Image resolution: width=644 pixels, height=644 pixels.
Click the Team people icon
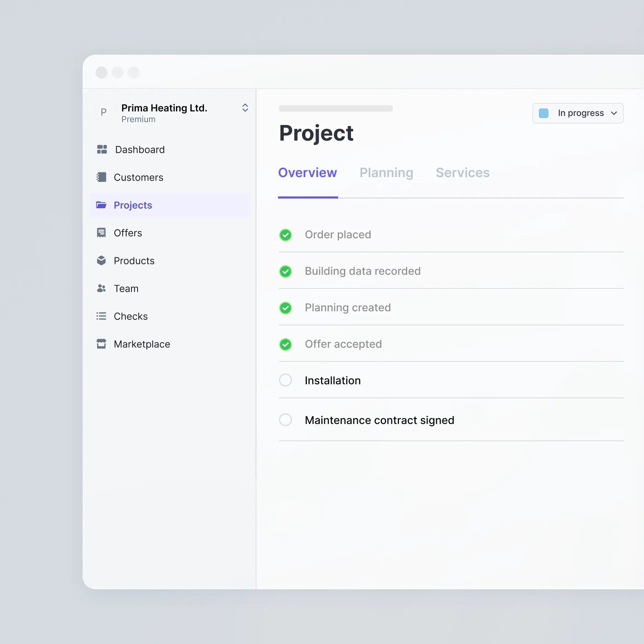[x=101, y=288]
